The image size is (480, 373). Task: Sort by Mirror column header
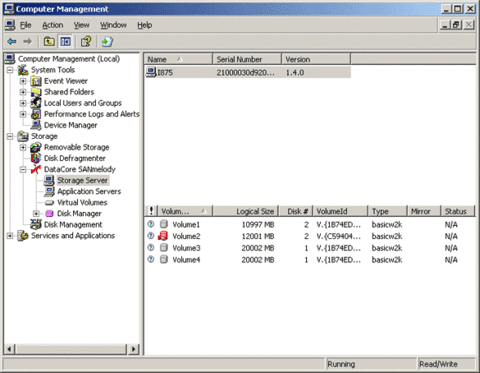tap(424, 211)
